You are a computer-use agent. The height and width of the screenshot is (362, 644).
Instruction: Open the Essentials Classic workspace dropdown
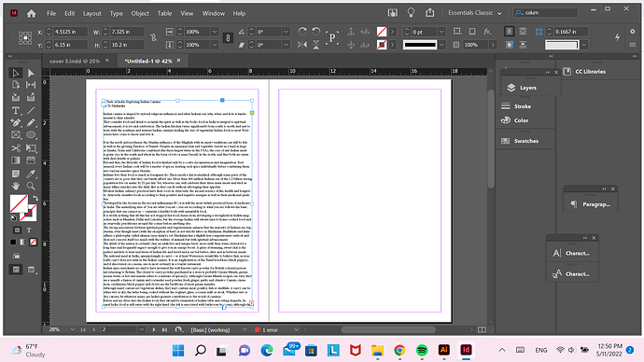pos(475,13)
